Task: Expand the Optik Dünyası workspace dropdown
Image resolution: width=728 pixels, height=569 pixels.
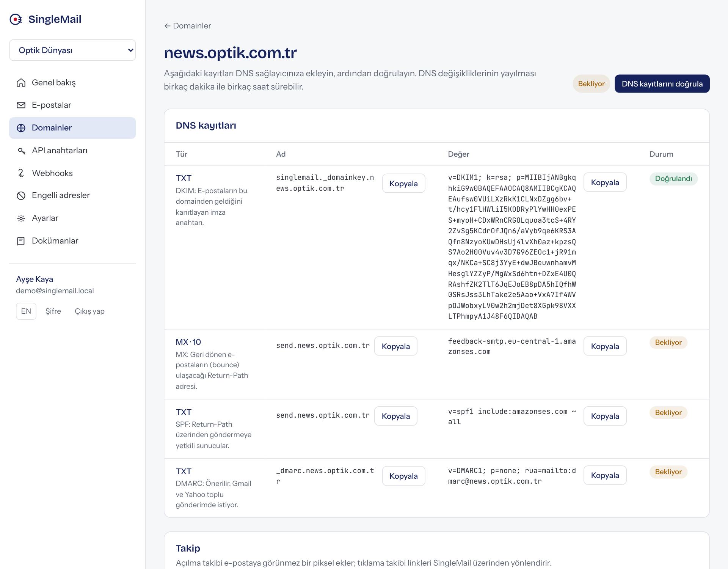Action: point(72,50)
